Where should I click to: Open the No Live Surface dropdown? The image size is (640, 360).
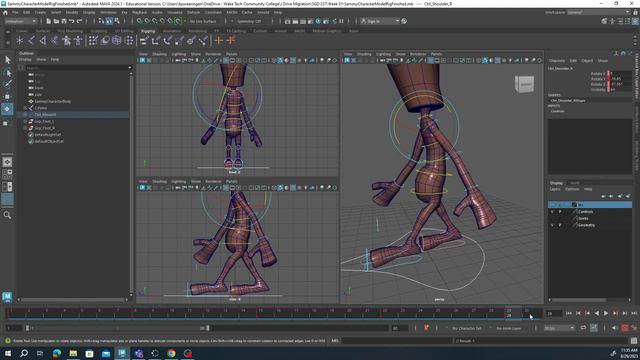tap(203, 21)
